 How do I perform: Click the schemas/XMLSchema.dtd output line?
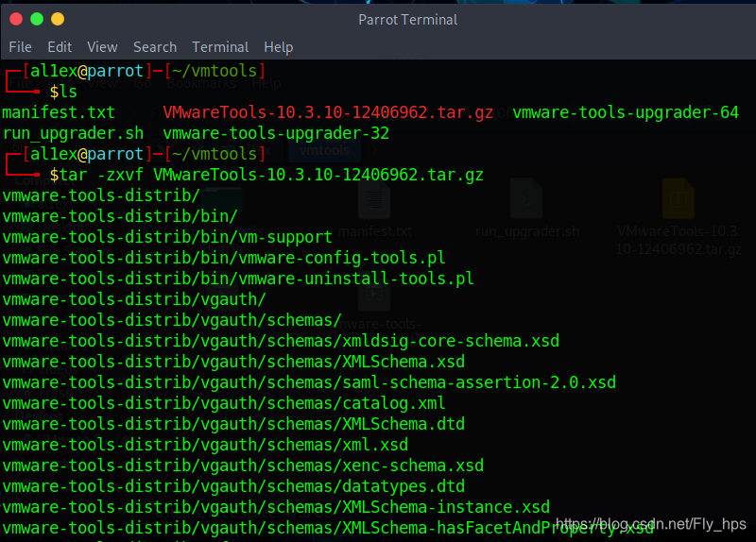click(233, 424)
